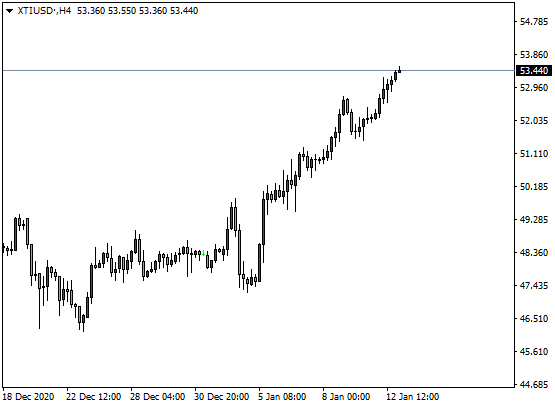Screen dimensions: 555x408
Task: Click the small green arrow marker on chart
Action: [x=204, y=253]
